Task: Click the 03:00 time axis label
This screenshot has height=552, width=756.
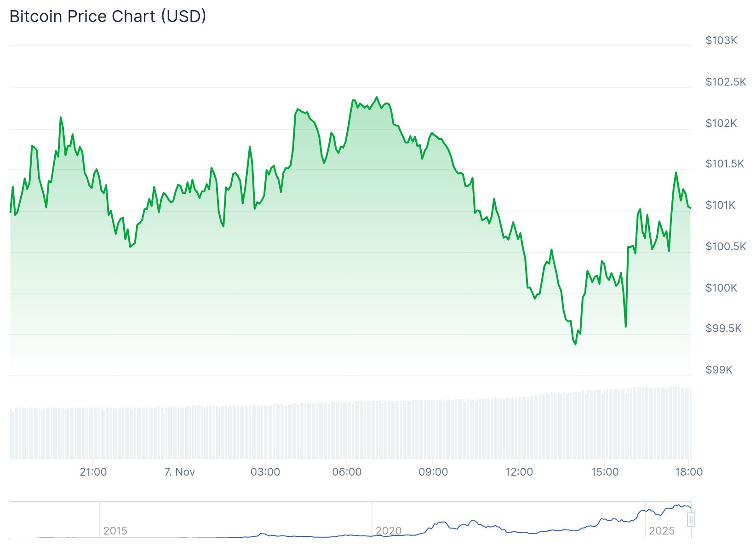Action: point(265,472)
